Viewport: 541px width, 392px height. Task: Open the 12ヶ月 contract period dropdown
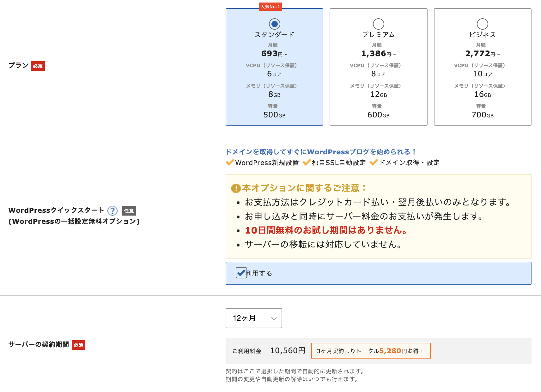[x=254, y=318]
